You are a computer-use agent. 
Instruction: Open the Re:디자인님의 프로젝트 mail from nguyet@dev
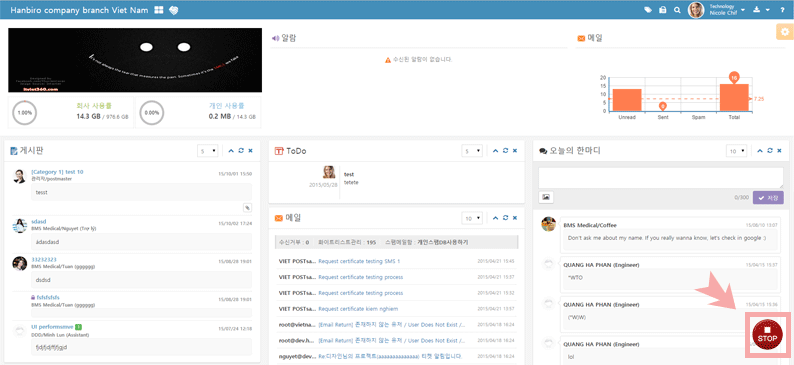click(x=390, y=356)
